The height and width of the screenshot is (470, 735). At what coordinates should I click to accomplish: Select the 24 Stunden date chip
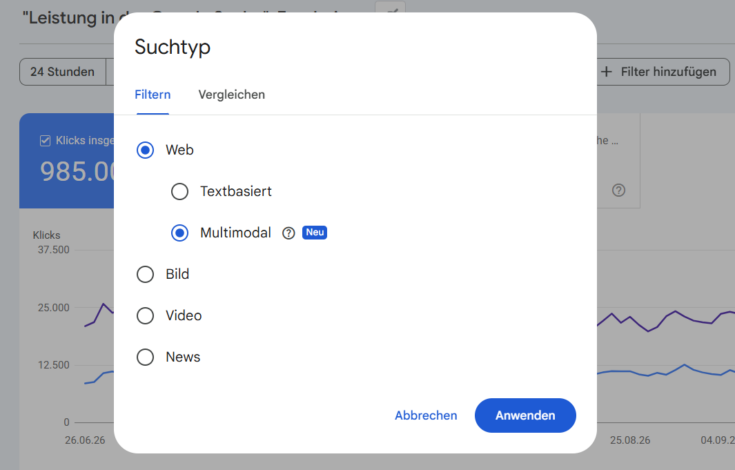(62, 72)
